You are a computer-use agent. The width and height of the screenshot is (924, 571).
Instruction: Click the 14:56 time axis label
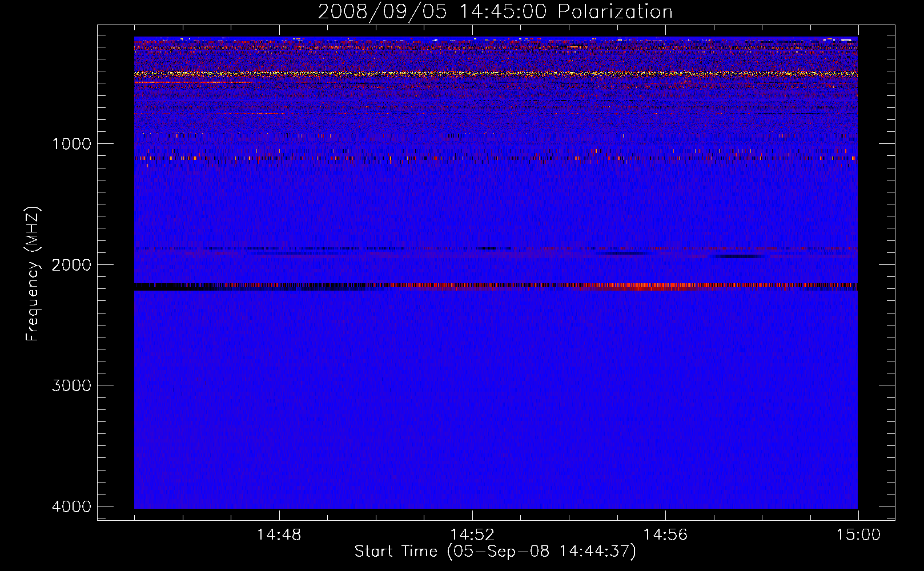(665, 535)
